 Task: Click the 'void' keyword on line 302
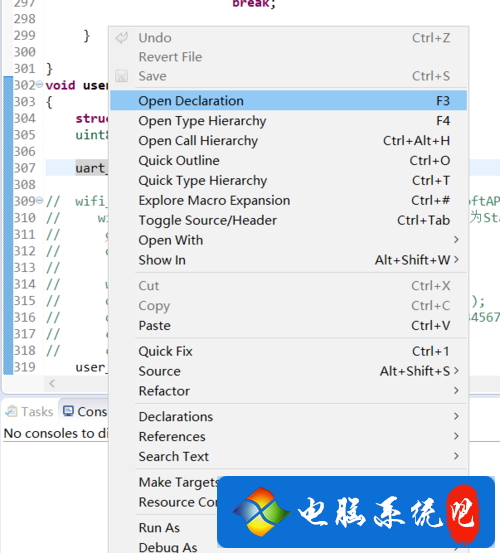click(x=60, y=85)
